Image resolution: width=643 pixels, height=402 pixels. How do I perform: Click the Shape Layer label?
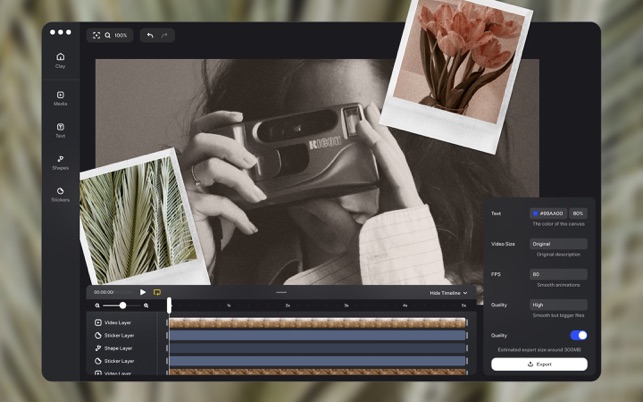coord(118,348)
